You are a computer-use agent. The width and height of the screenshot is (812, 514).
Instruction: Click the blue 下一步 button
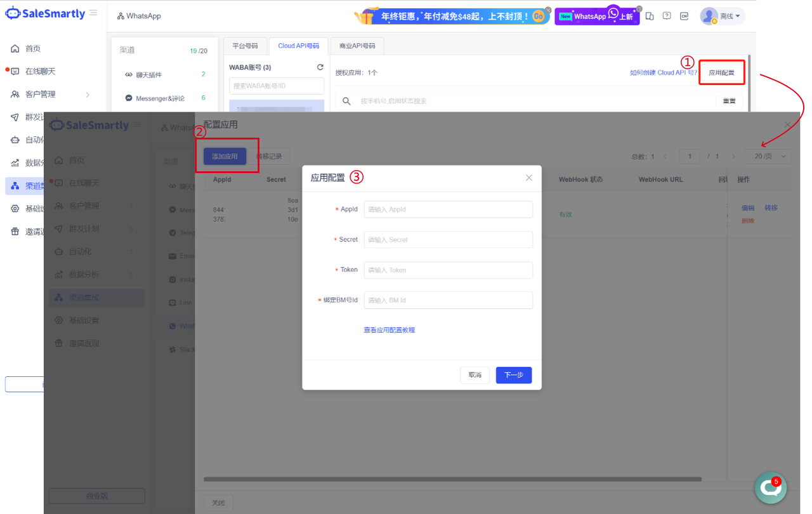tap(513, 375)
